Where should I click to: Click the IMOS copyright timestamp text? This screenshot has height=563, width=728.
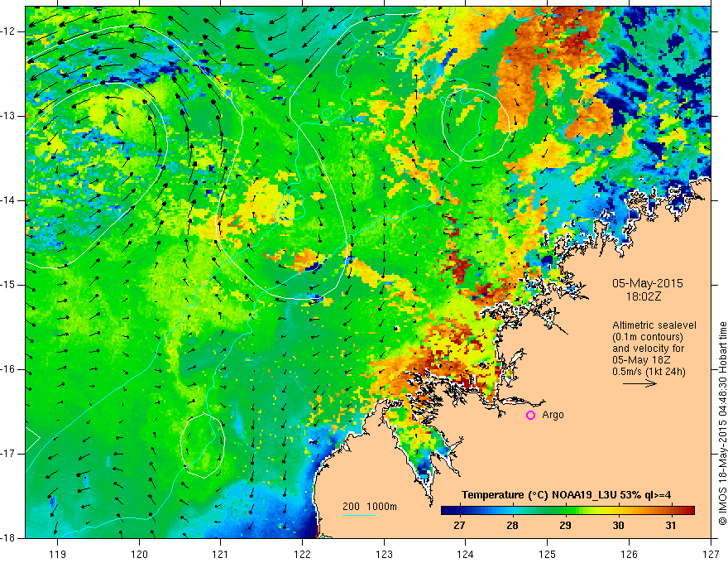point(722,423)
